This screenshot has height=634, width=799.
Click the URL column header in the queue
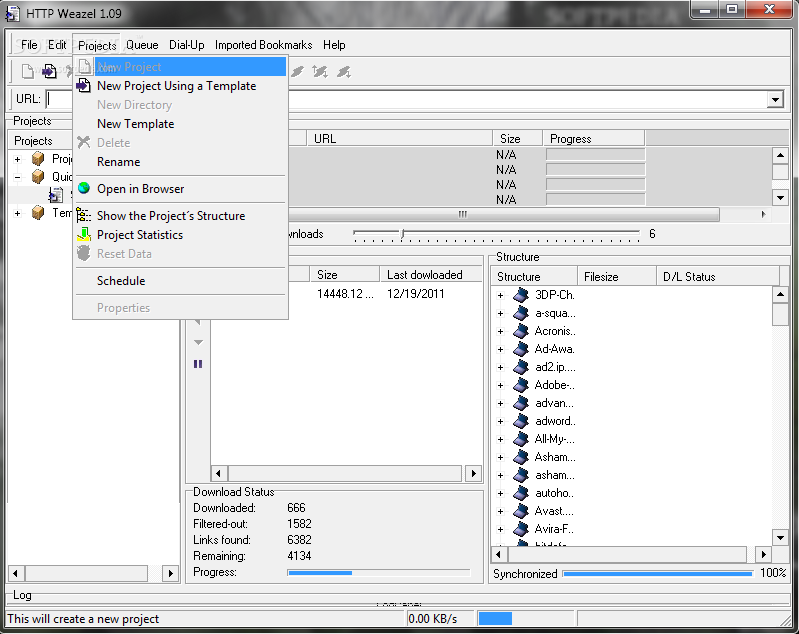(400, 139)
